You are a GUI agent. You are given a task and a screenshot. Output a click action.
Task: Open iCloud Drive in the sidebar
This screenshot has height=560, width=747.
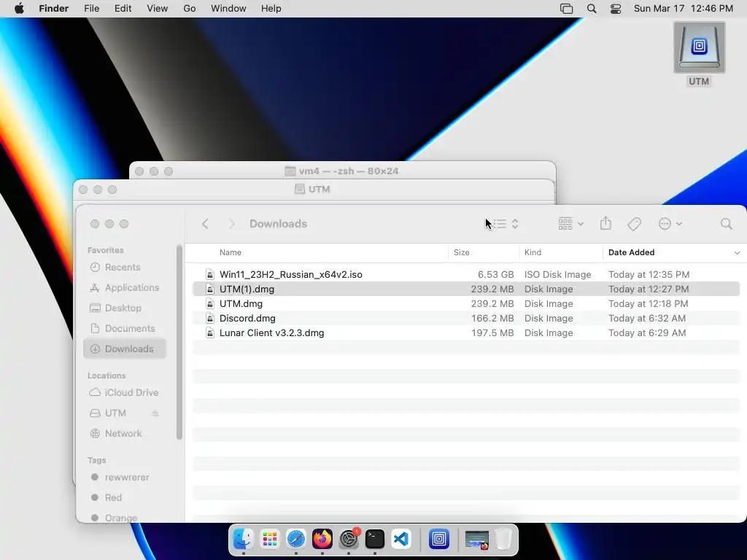[124, 392]
